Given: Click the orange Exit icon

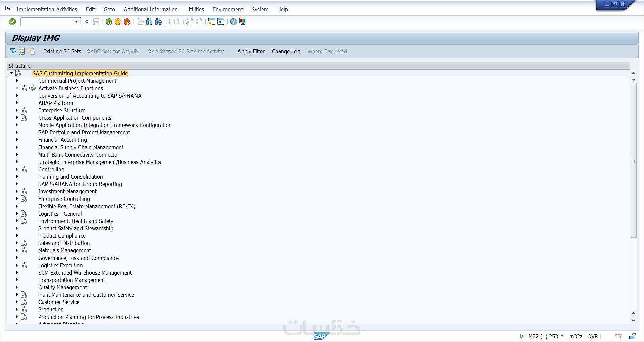Looking at the screenshot, I should click(118, 22).
